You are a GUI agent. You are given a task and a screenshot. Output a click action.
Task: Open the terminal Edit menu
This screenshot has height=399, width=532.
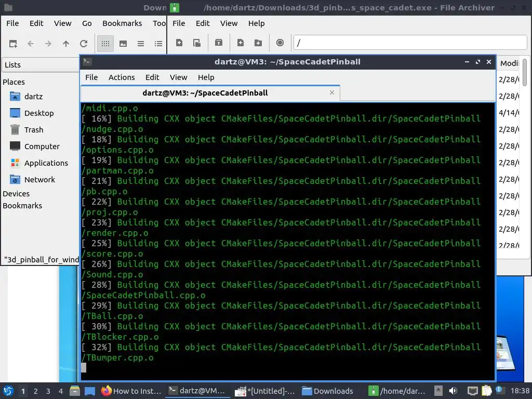152,77
